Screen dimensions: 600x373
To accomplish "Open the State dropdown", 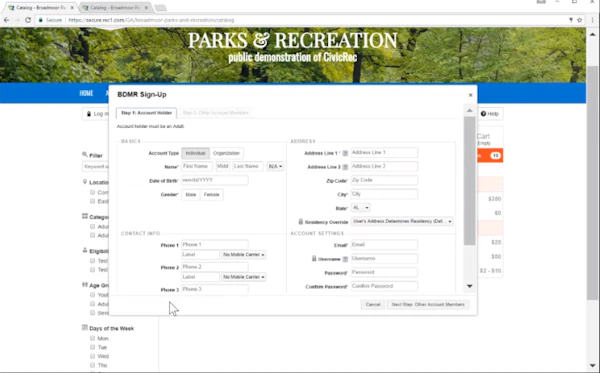I will [360, 208].
